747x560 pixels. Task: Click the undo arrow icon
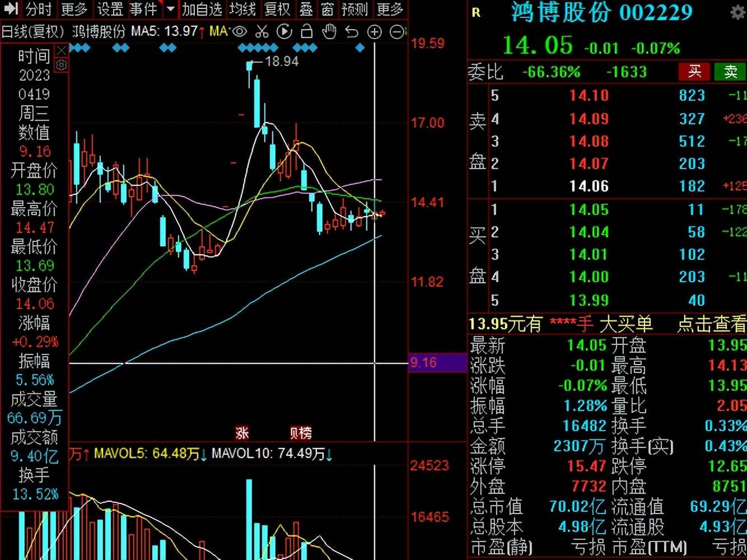(x=352, y=32)
